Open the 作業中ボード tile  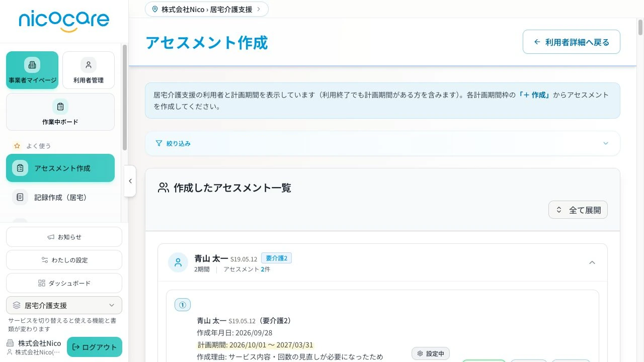coord(60,112)
